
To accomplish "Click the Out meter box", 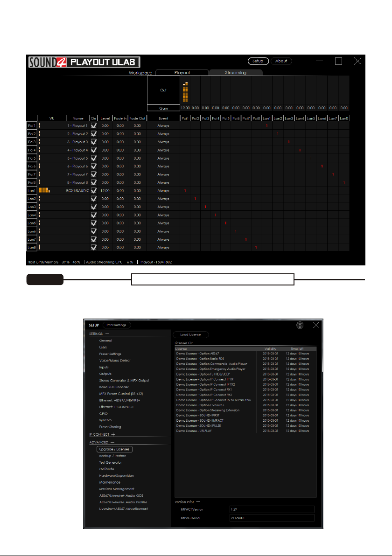I will [x=163, y=90].
